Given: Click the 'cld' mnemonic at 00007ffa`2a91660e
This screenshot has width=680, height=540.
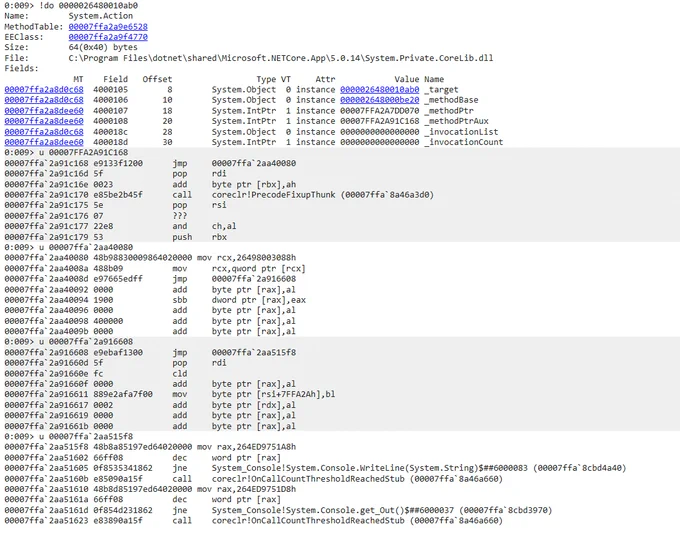Looking at the screenshot, I should (x=180, y=373).
